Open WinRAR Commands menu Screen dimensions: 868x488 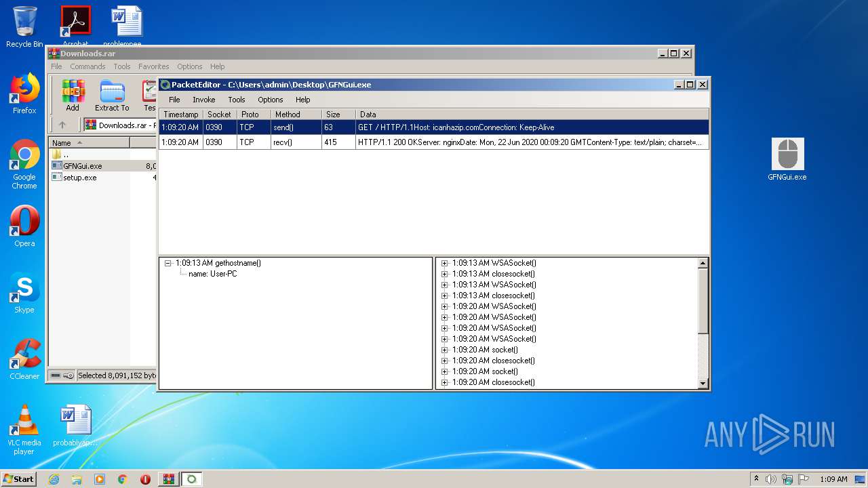tap(87, 66)
